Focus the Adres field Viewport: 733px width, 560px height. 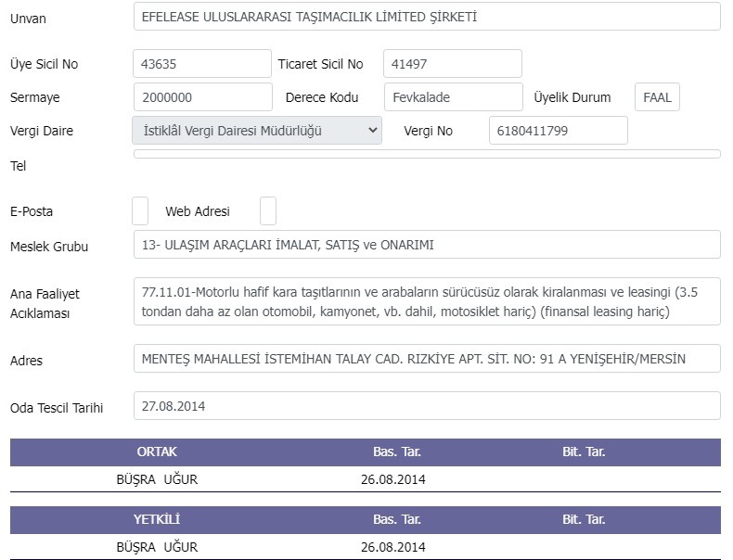click(427, 358)
